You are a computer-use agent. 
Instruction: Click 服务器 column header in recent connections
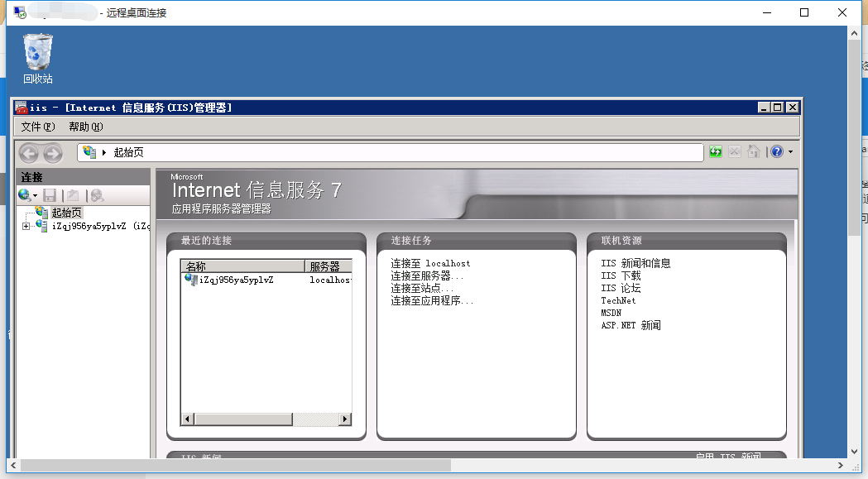click(x=328, y=266)
